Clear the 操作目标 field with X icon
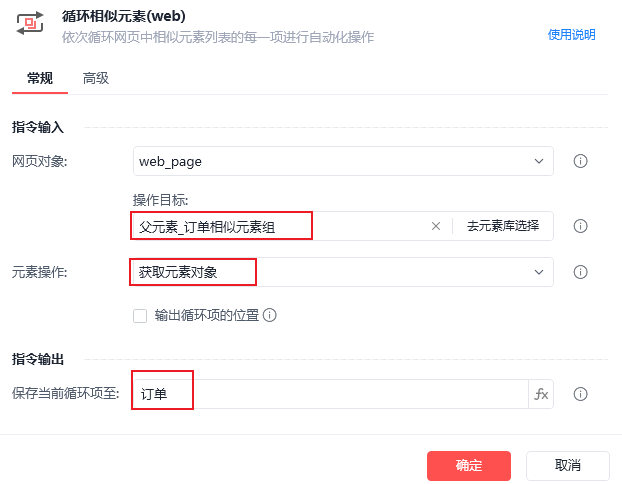 tap(436, 226)
